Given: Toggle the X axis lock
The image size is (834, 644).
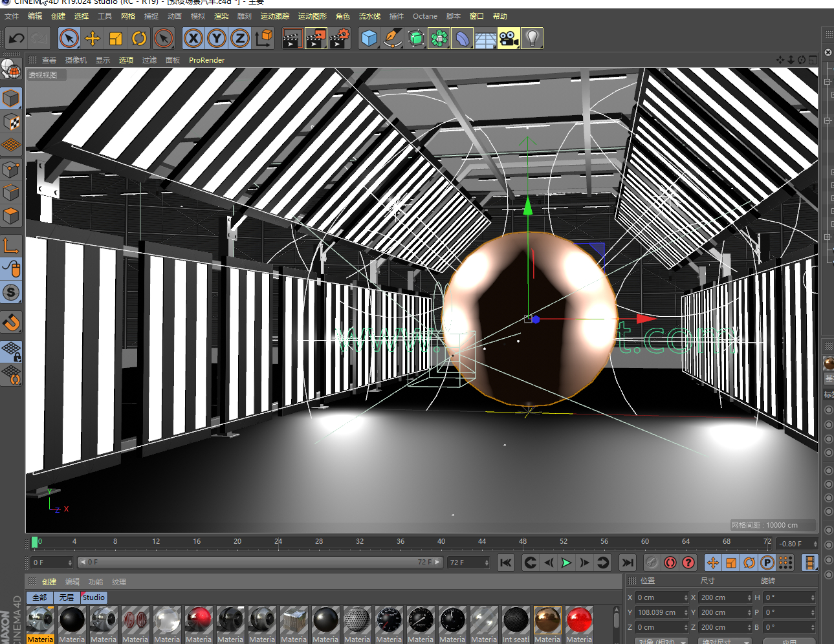Looking at the screenshot, I should (193, 39).
